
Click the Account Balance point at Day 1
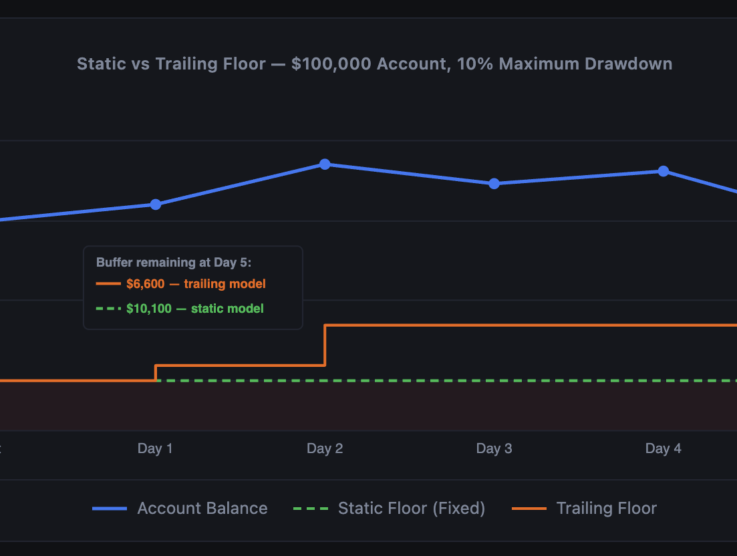(x=155, y=204)
